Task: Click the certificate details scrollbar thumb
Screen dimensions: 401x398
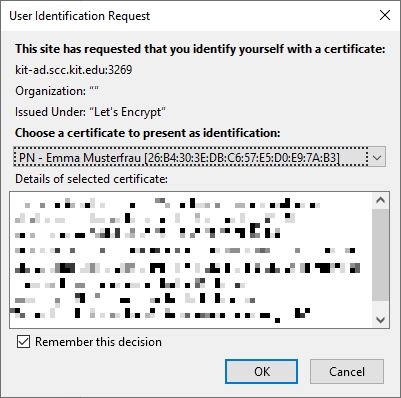Action: click(380, 255)
